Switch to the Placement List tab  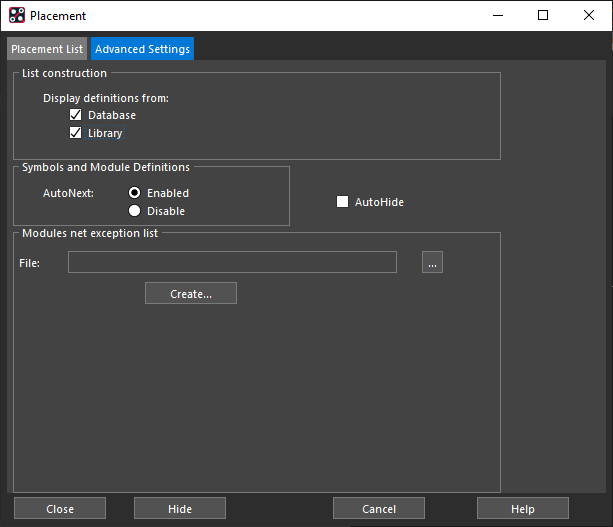(x=47, y=49)
